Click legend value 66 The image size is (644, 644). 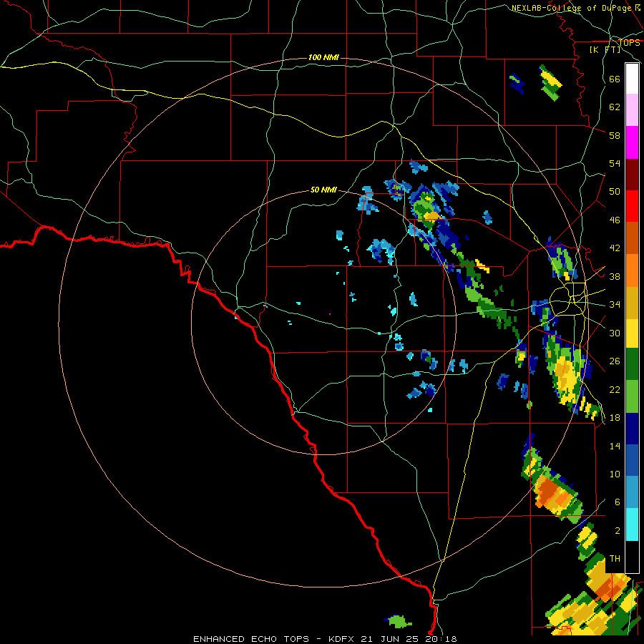pyautogui.click(x=615, y=79)
